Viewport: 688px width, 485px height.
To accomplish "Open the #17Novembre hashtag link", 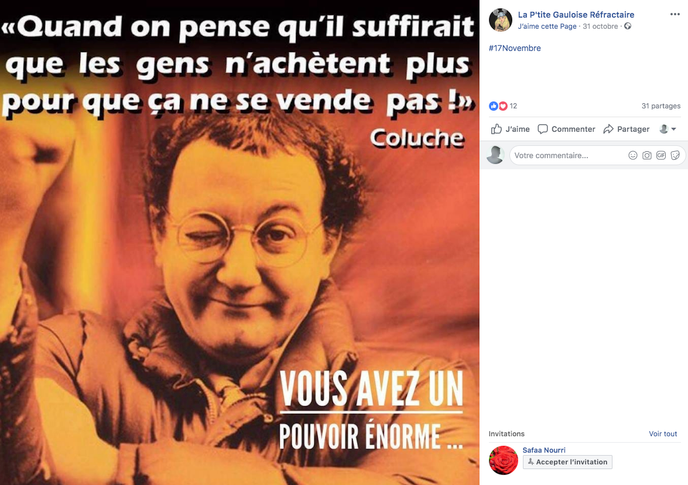I will tap(515, 48).
